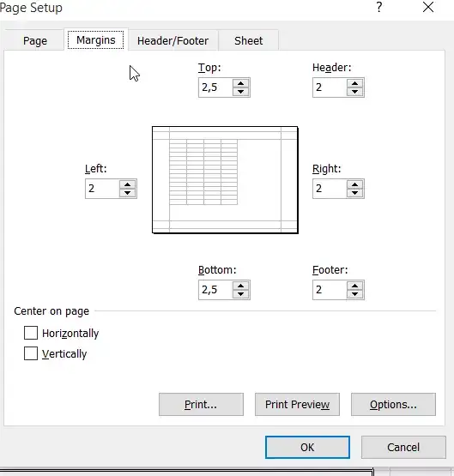Click inside the Bottom margin field
This screenshot has width=454, height=476.
click(x=215, y=290)
